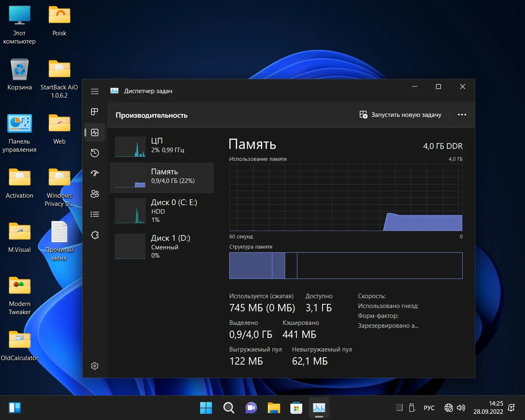Open App history page in sidebar

[95, 153]
